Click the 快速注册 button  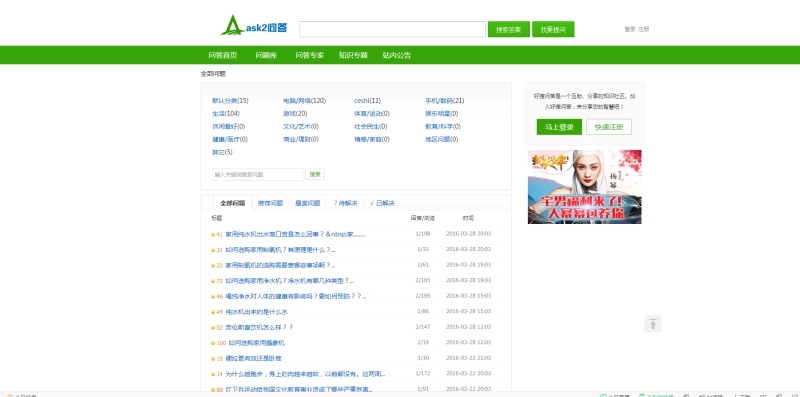[x=609, y=127]
